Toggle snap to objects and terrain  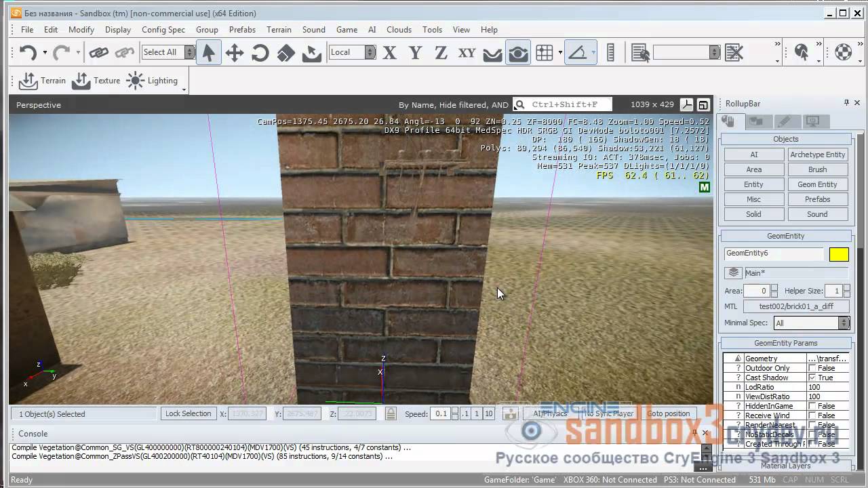[518, 52]
